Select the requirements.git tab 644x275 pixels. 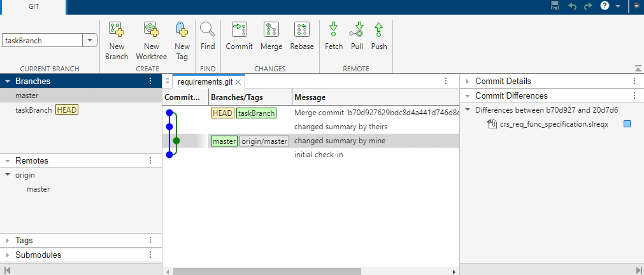pos(205,81)
